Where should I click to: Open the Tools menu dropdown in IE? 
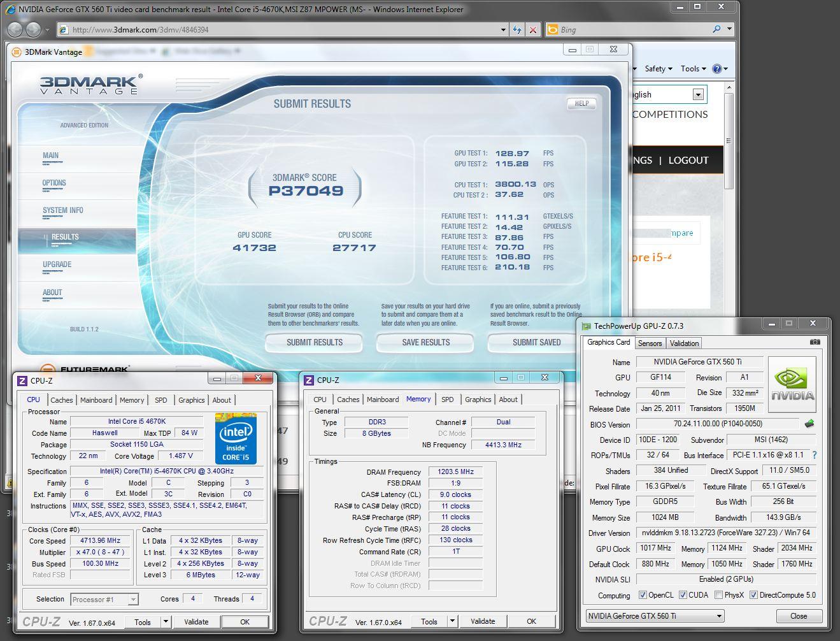pos(694,69)
